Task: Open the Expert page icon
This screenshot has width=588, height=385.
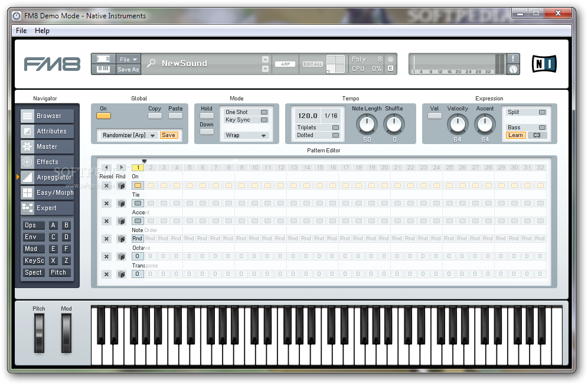Action: pyautogui.click(x=27, y=208)
